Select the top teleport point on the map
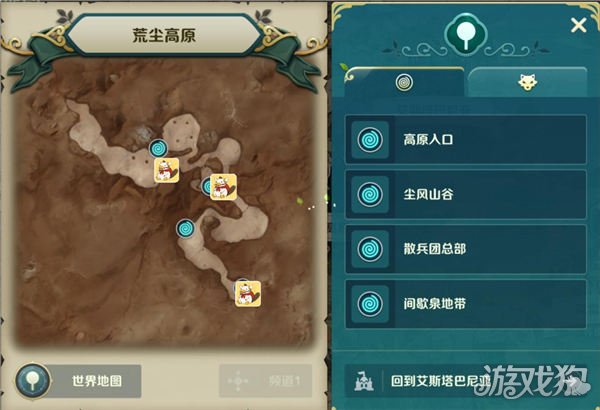Viewport: 600px width, 410px height. pos(158,148)
